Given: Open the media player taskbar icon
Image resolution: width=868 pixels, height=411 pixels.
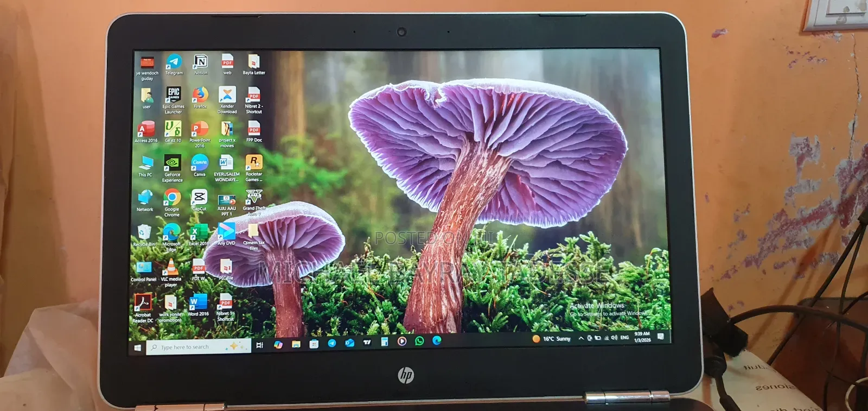Looking at the screenshot, I should click(x=402, y=341).
